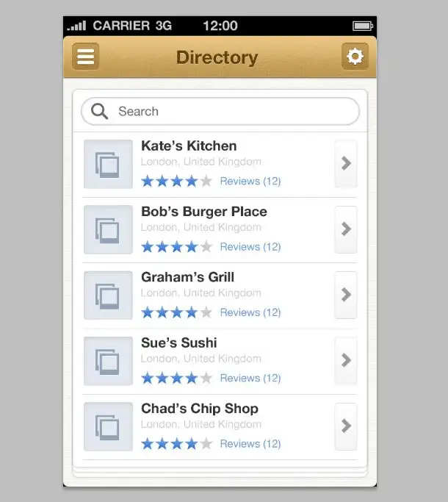Open the hamburger menu in the header

click(x=85, y=57)
